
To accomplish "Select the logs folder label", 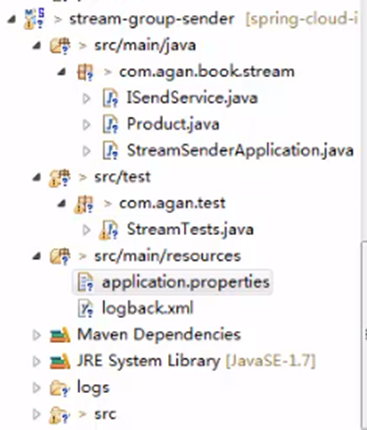I will (x=93, y=388).
